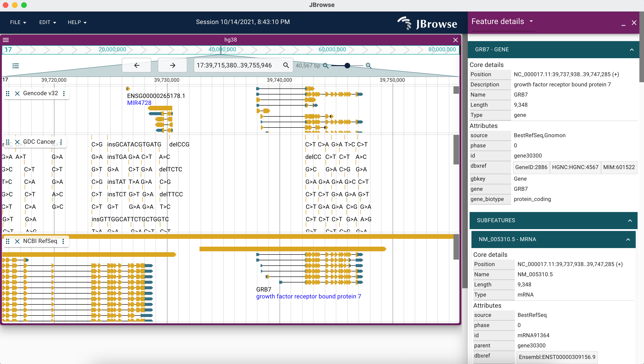The image size is (644, 364).
Task: Click the MIR4728 gene label
Action: (x=139, y=103)
